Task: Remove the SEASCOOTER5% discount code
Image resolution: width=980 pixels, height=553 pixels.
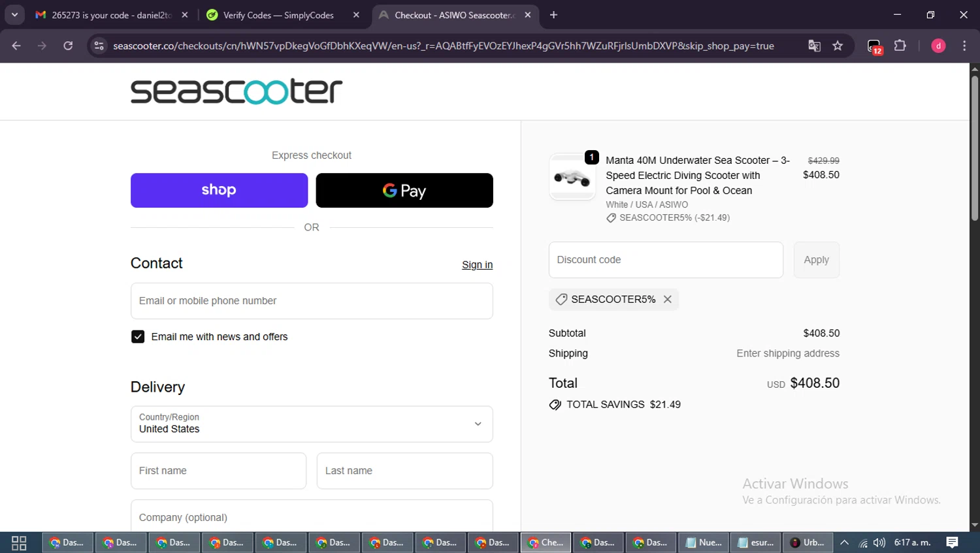Action: point(667,299)
